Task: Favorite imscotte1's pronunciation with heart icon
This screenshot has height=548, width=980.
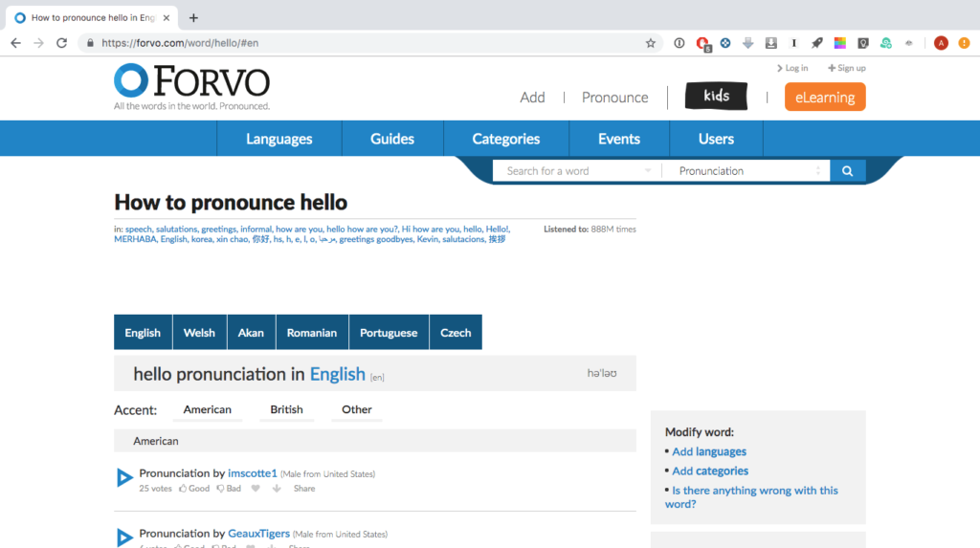Action: 256,489
